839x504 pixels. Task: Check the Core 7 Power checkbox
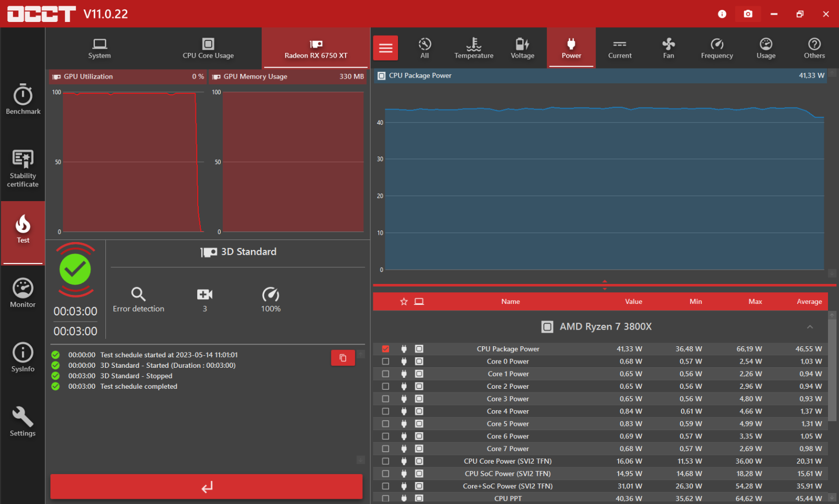pos(386,449)
